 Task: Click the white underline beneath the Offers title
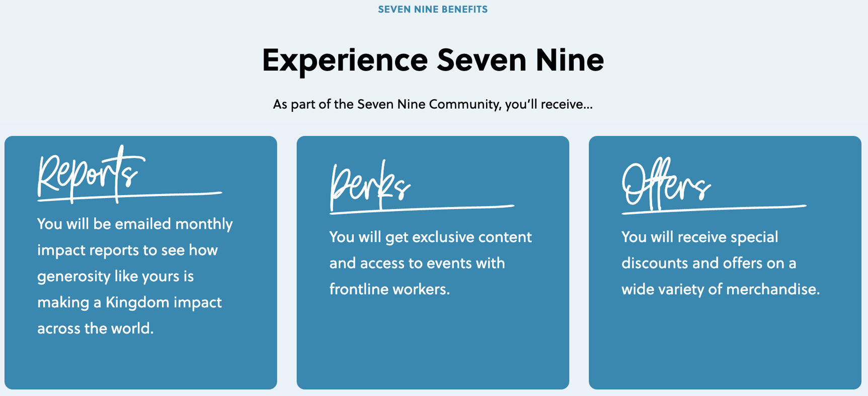coord(745,208)
